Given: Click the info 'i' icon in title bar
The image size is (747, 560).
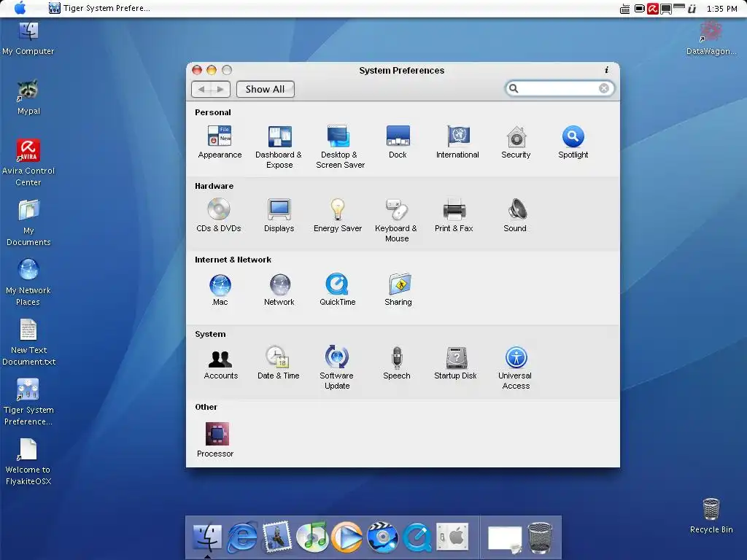Looking at the screenshot, I should tap(606, 71).
